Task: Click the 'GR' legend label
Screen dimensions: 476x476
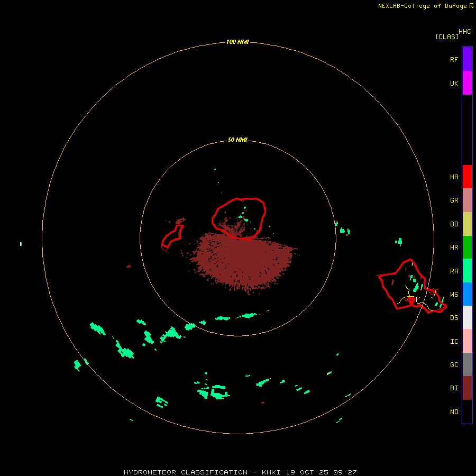Action: (454, 200)
